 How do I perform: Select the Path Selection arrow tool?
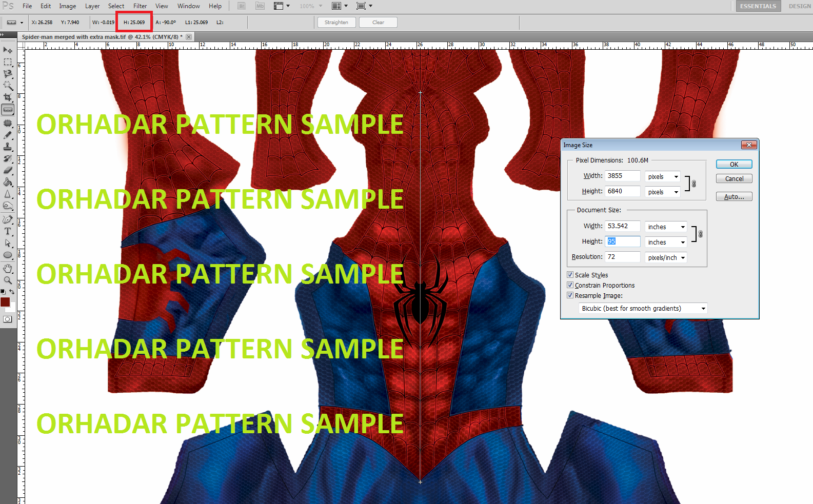(x=8, y=243)
